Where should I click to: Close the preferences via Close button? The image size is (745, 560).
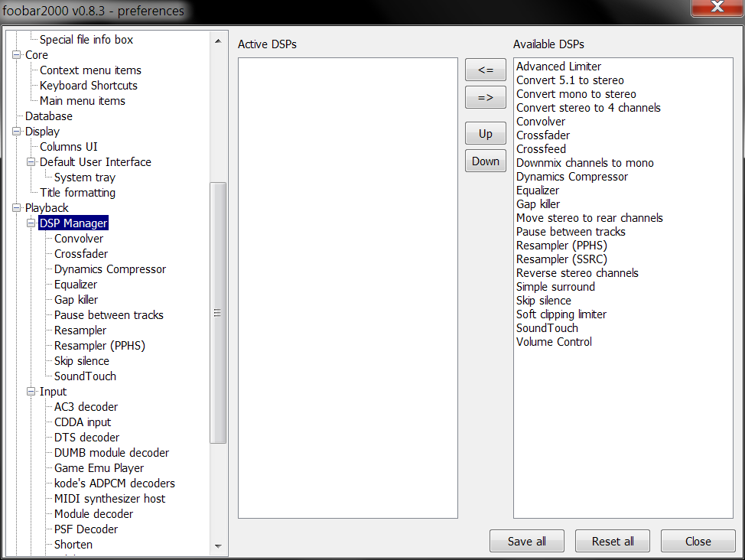tap(698, 541)
